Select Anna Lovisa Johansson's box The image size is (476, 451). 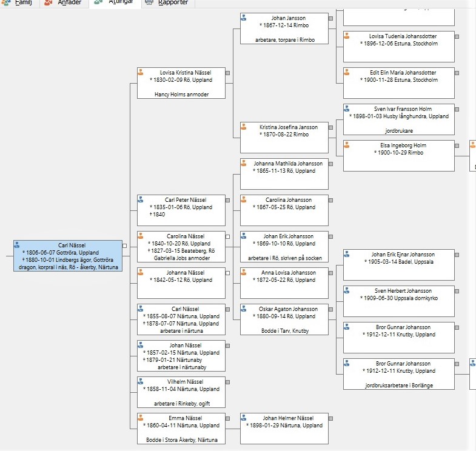pyautogui.click(x=284, y=282)
